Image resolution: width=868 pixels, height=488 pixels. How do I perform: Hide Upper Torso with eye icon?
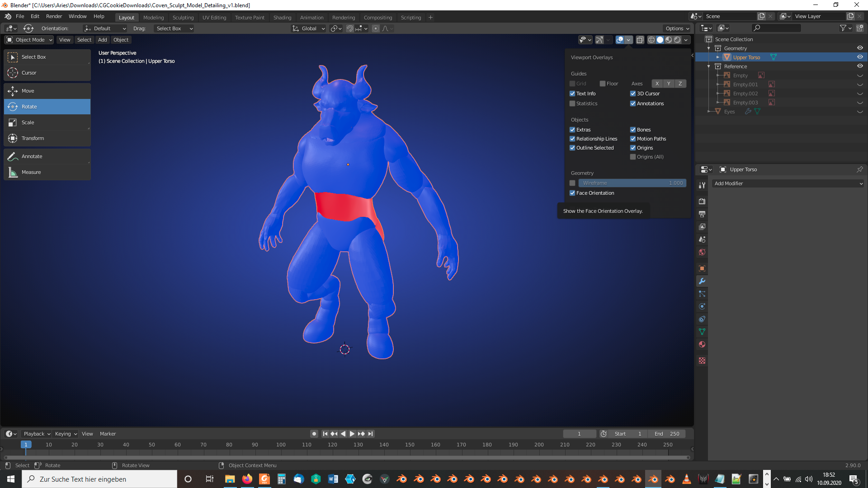[x=860, y=57]
